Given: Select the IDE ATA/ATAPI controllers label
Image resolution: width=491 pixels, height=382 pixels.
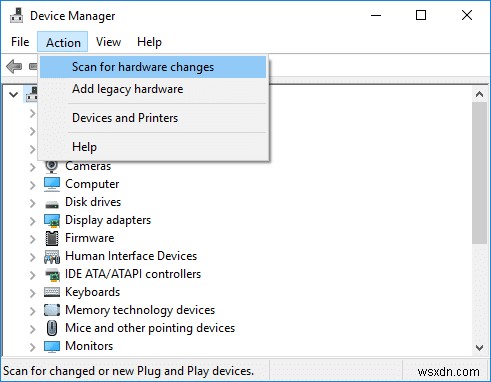Looking at the screenshot, I should (133, 274).
